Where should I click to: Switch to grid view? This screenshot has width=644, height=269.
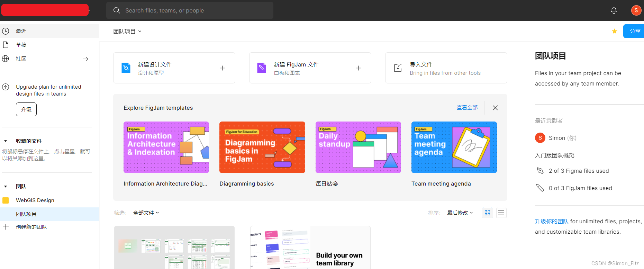488,213
